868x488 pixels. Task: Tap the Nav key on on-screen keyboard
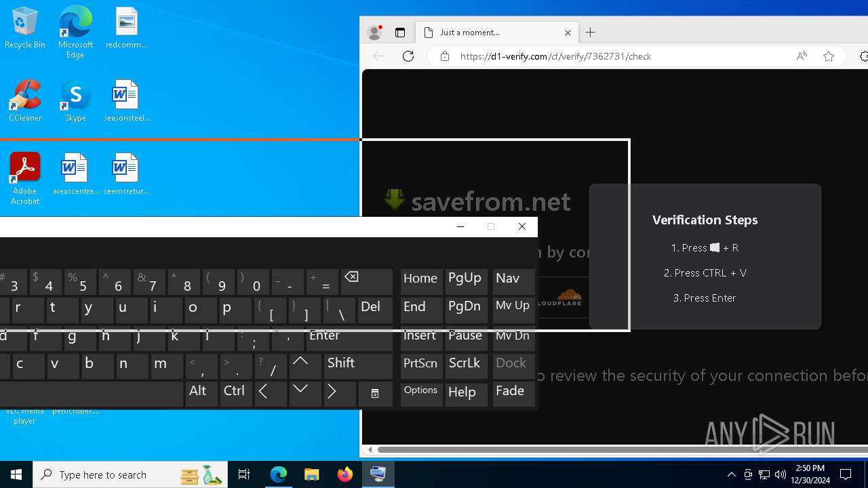coord(513,281)
